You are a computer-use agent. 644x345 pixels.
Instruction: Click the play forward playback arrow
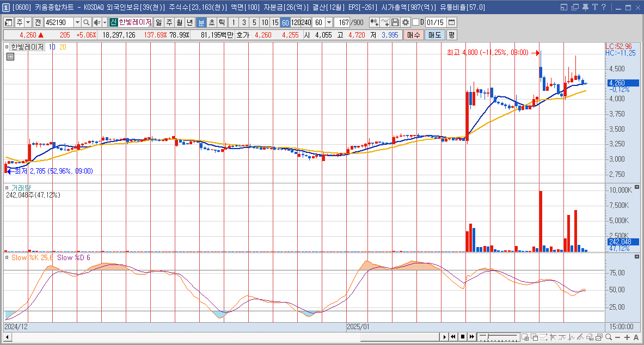pos(444,337)
